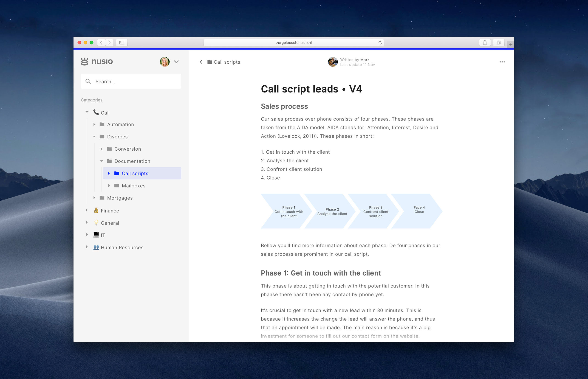The width and height of the screenshot is (588, 379).
Task: Click the Call phone icon
Action: 96,112
